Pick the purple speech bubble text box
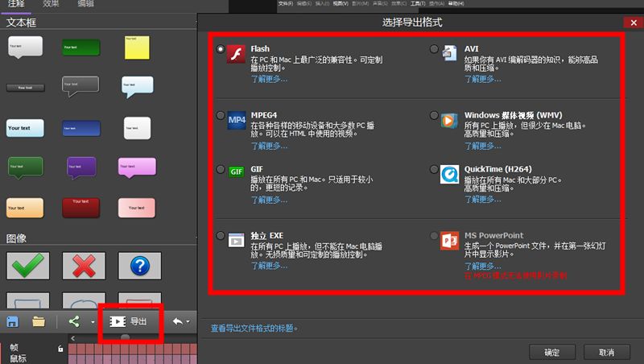This screenshot has height=364, width=644. pos(81,168)
